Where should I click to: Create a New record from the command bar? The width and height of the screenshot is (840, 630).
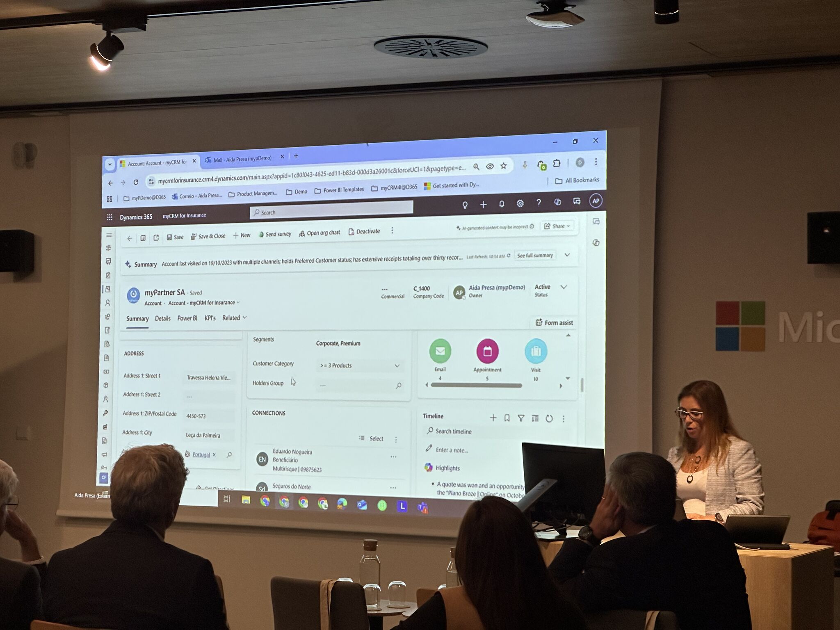click(242, 235)
